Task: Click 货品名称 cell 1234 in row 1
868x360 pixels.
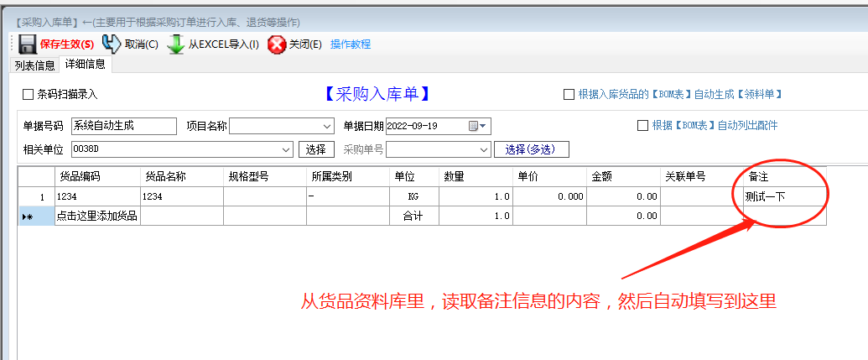Action: pyautogui.click(x=182, y=196)
